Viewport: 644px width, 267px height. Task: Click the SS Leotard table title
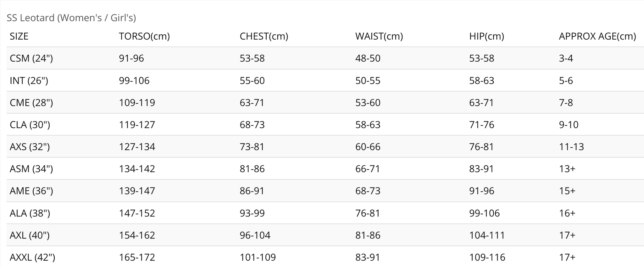pos(71,18)
